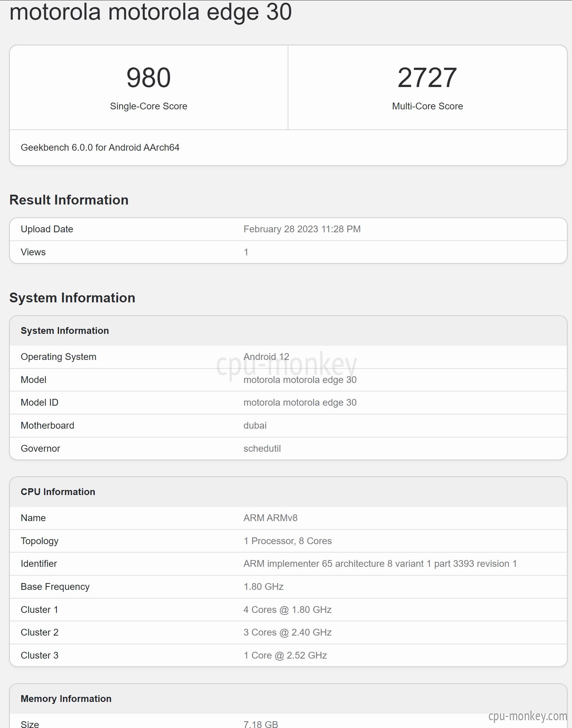Click the Memory Information table header
572x728 pixels.
pyautogui.click(x=66, y=699)
